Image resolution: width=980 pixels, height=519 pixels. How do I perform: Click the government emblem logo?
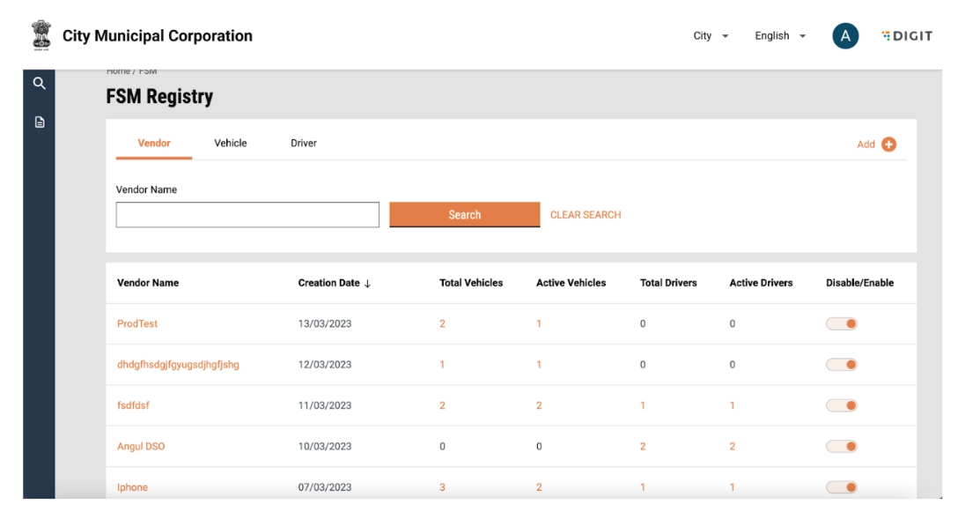40,36
